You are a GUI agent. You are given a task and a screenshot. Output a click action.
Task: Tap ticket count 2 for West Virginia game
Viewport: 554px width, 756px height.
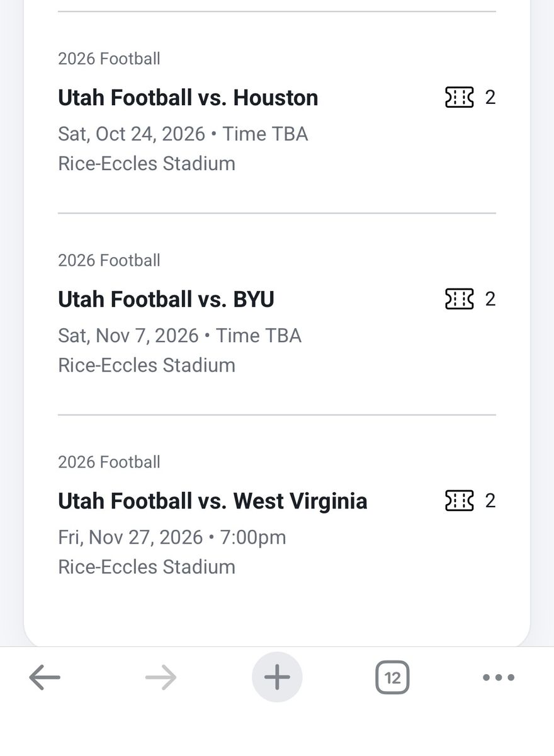[490, 501]
